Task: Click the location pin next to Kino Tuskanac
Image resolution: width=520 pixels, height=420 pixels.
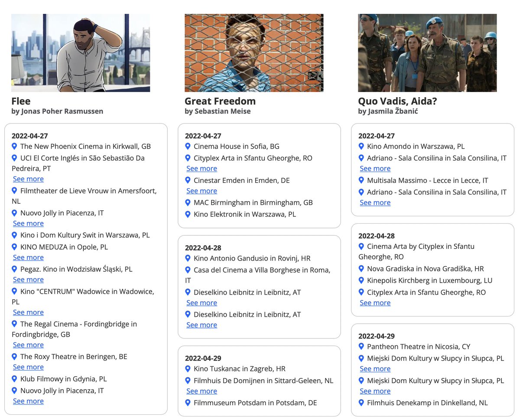Action: pyautogui.click(x=188, y=369)
